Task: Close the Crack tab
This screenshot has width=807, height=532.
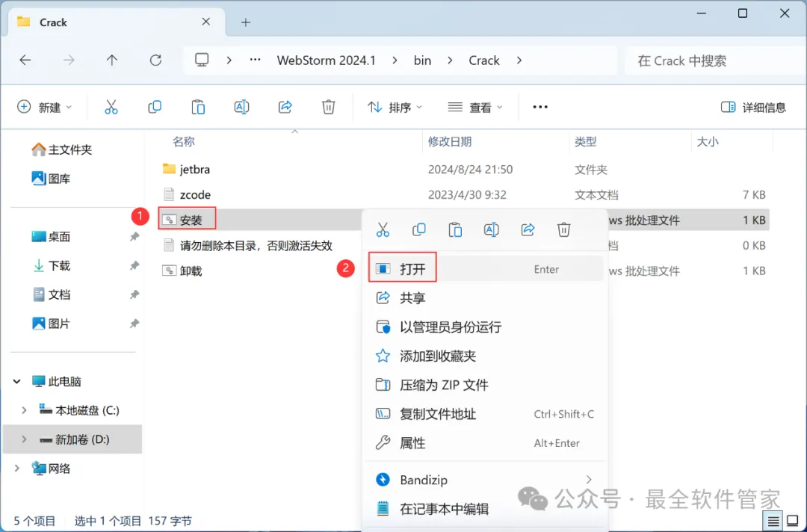Action: [x=206, y=22]
